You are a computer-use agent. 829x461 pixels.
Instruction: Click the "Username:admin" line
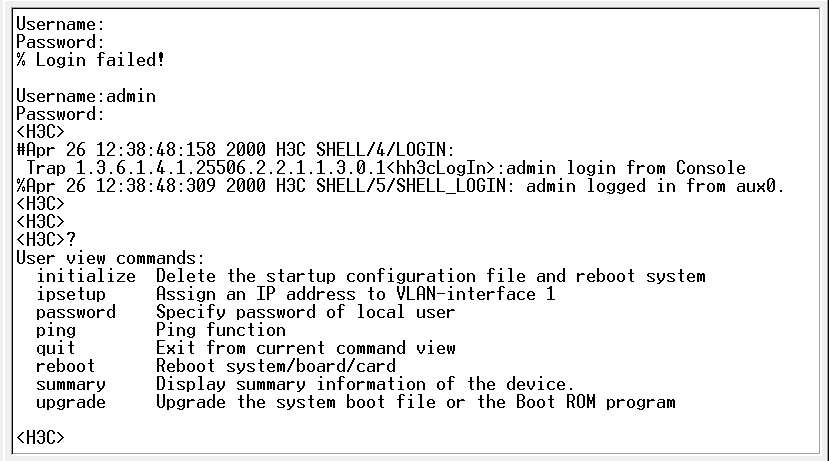tap(86, 96)
